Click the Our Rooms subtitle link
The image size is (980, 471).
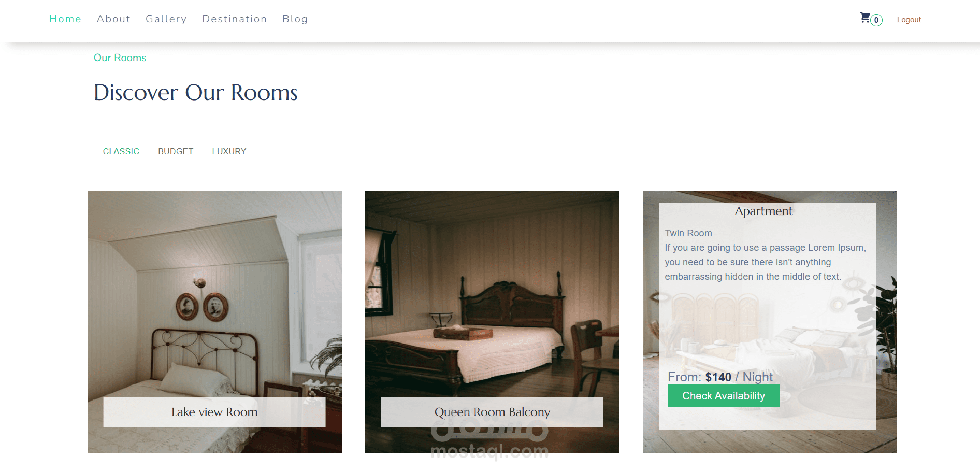tap(120, 58)
